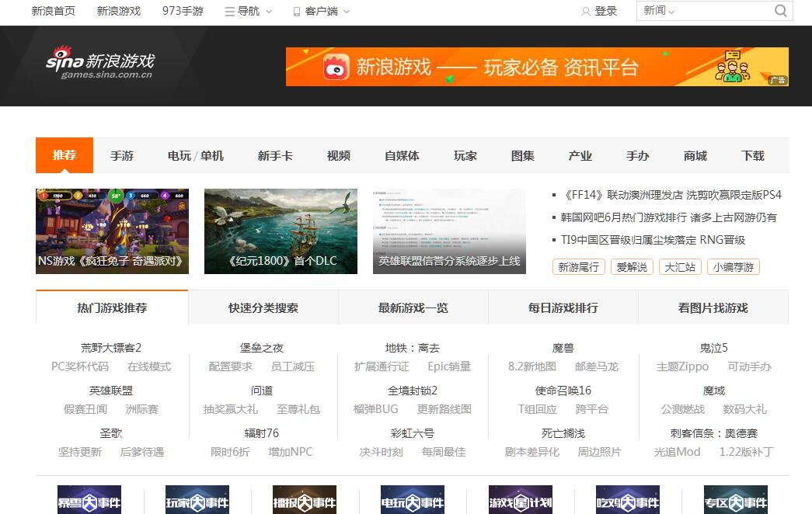
Task: Click the search magnifier icon
Action: coord(780,11)
